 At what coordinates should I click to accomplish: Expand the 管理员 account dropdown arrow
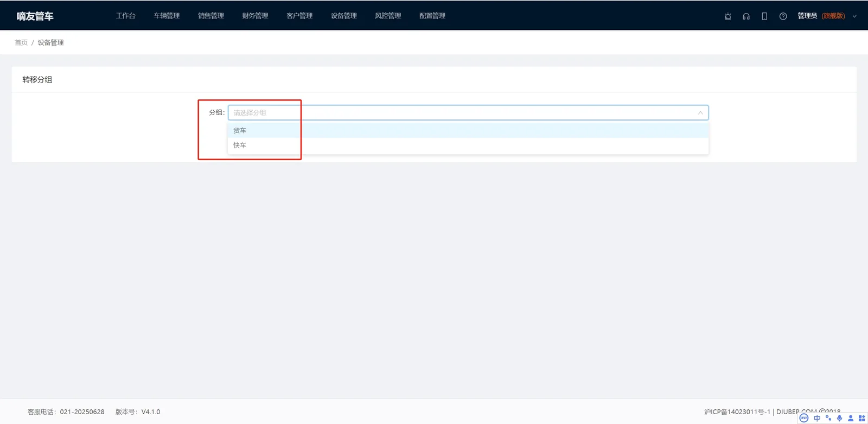point(854,16)
